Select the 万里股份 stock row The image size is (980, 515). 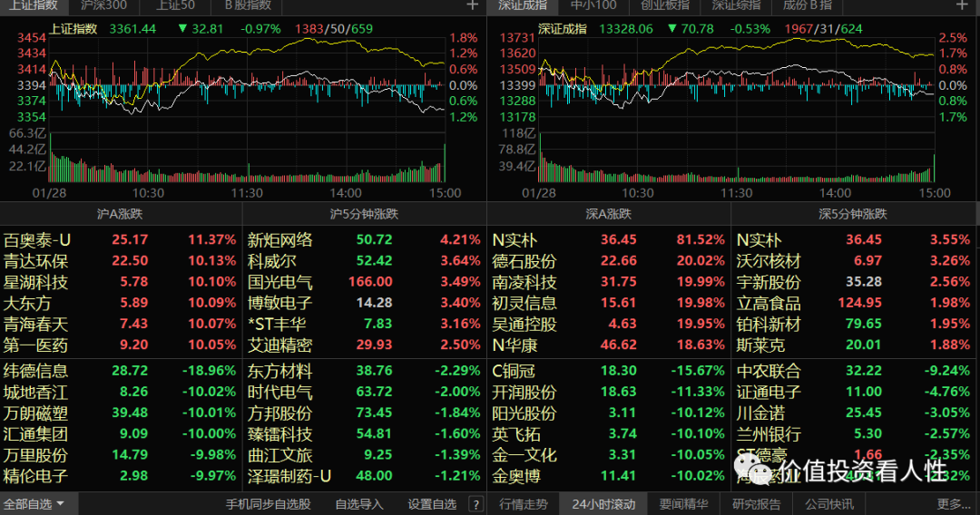pos(120,455)
